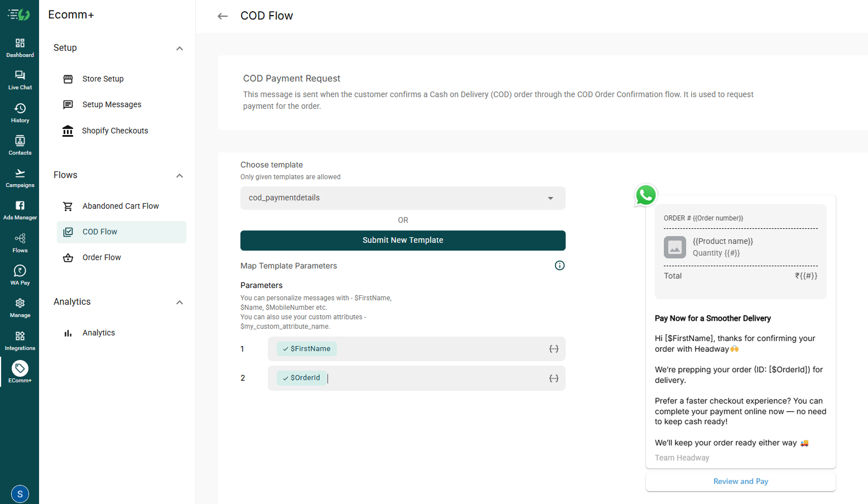Viewport: 868px width, 504px height.
Task: Open the Integrations sidebar icon
Action: pyautogui.click(x=20, y=339)
